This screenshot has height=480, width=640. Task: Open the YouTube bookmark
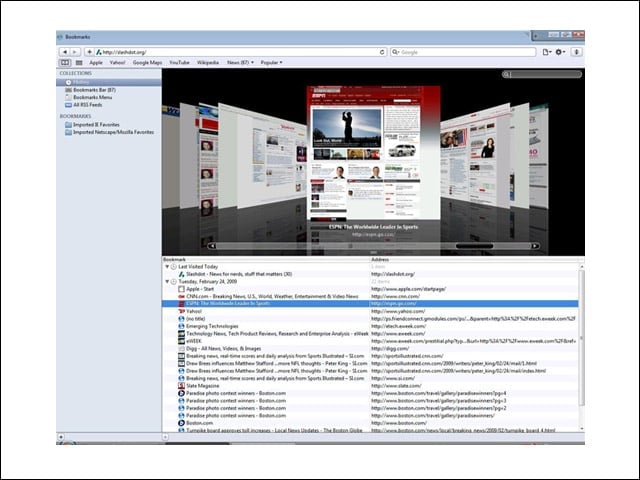coord(179,62)
